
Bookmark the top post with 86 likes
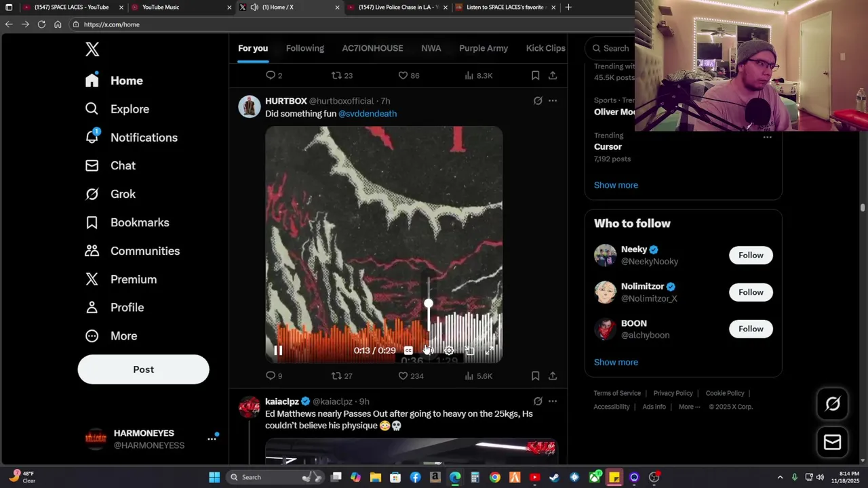pyautogui.click(x=535, y=75)
